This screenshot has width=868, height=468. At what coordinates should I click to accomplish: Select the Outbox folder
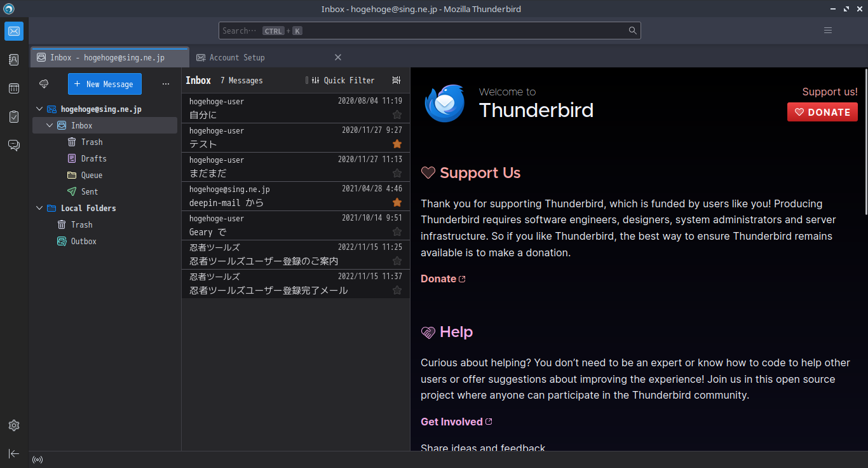point(105,242)
